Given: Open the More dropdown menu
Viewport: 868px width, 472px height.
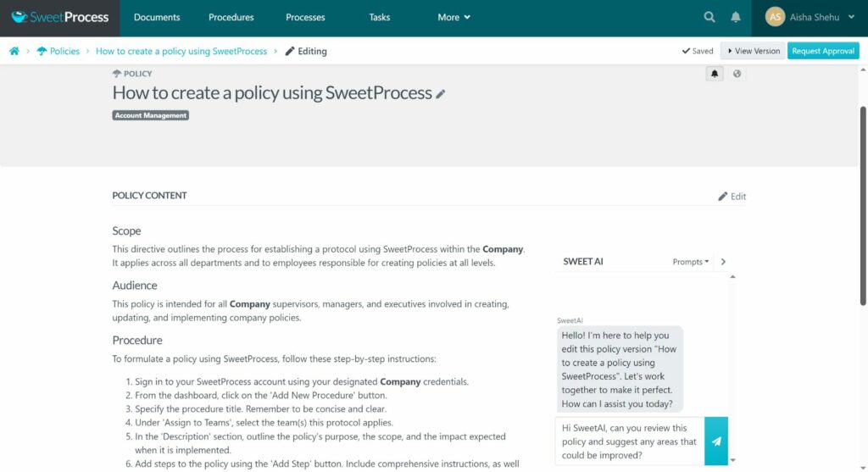Looking at the screenshot, I should (454, 17).
